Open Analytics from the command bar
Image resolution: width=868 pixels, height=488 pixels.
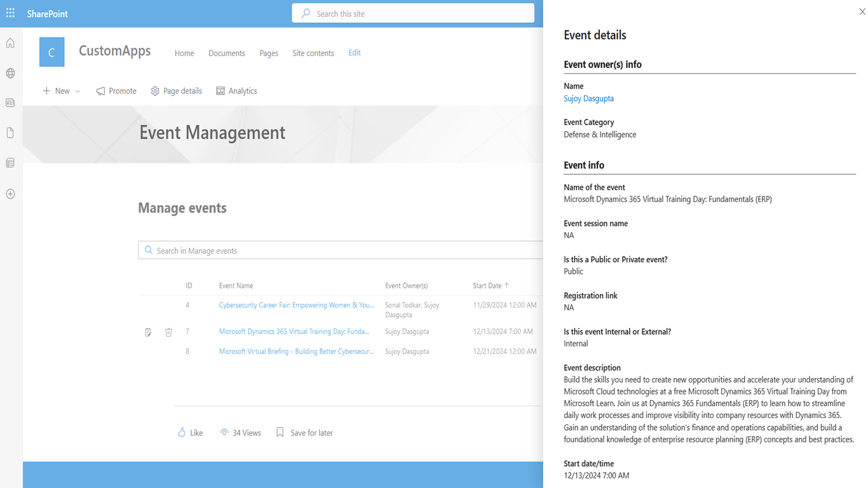coord(236,91)
